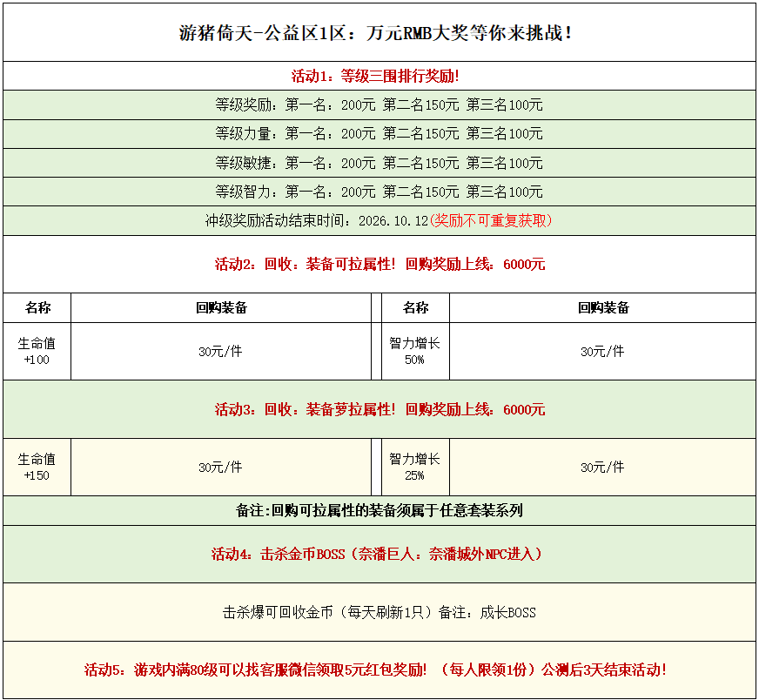
Task: Select the 活动2 回收装备可拉属性 heading
Action: click(380, 265)
